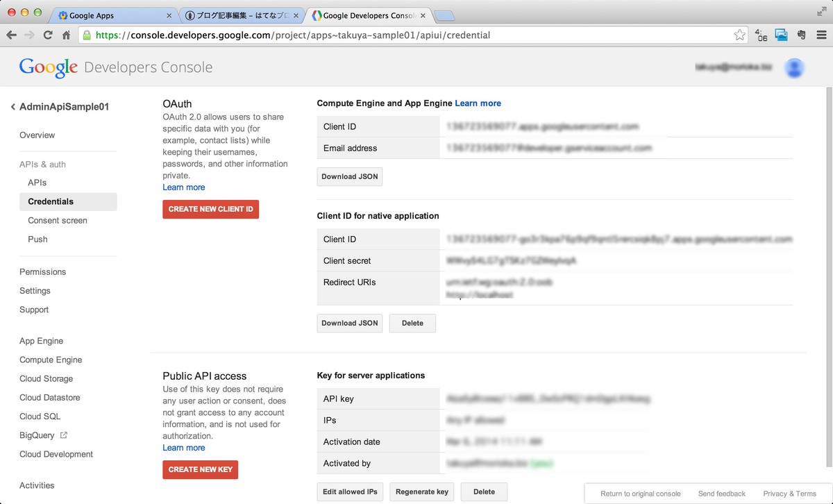Open Compute Engine section
This screenshot has width=833, height=504.
click(x=51, y=360)
